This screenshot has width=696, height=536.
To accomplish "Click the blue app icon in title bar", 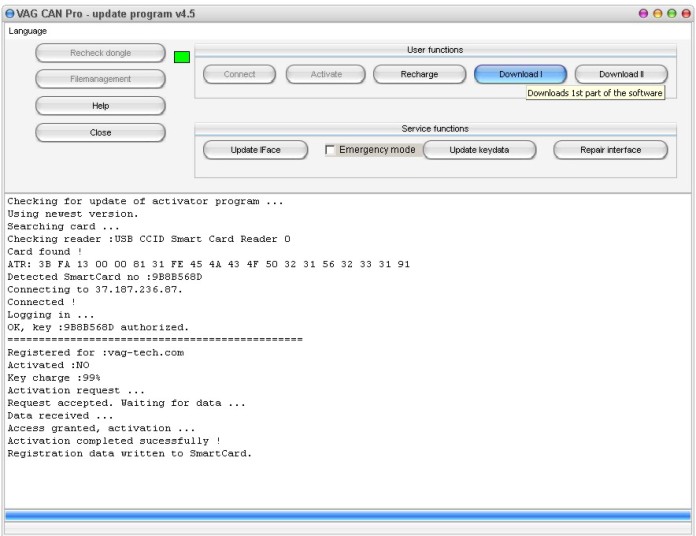I will click(x=10, y=14).
